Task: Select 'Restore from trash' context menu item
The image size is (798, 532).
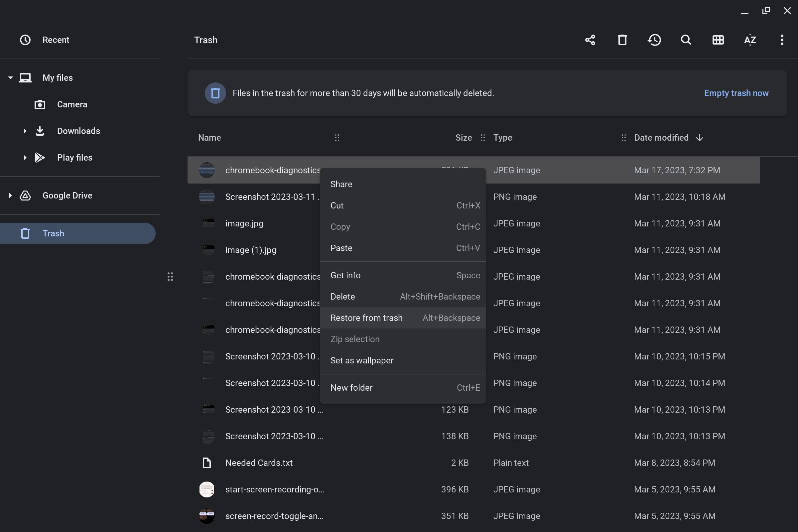Action: click(366, 318)
